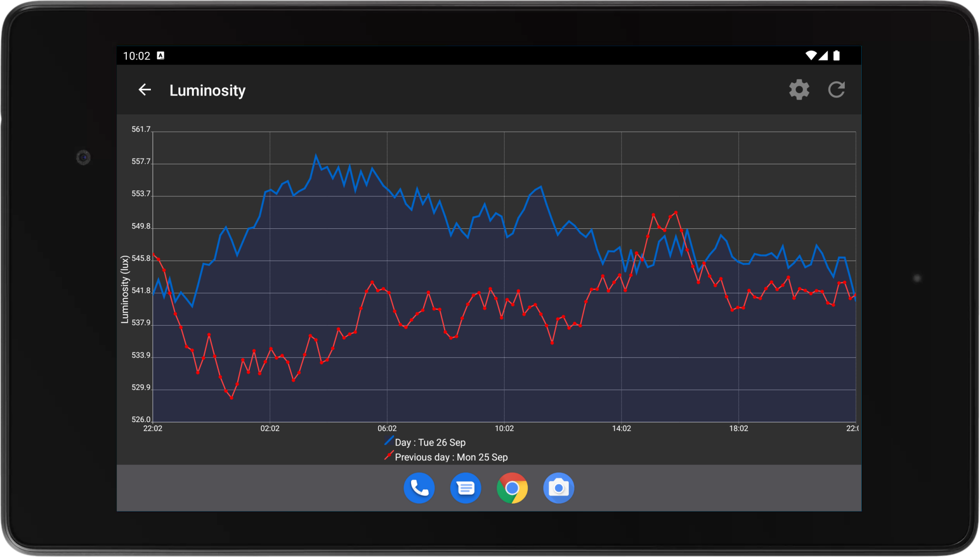Viewport: 980px width, 557px height.
Task: Select 'Previous day : Mon 25 Sep' legend text
Action: (451, 457)
